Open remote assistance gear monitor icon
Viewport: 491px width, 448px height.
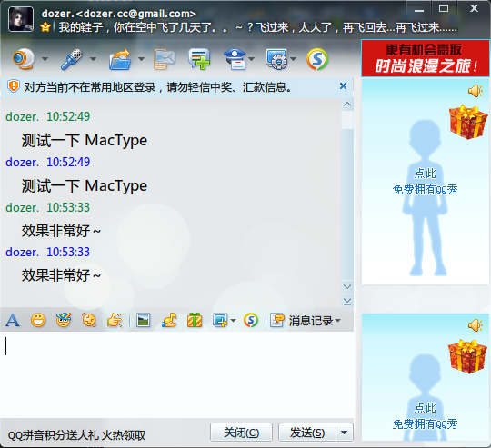[x=276, y=58]
